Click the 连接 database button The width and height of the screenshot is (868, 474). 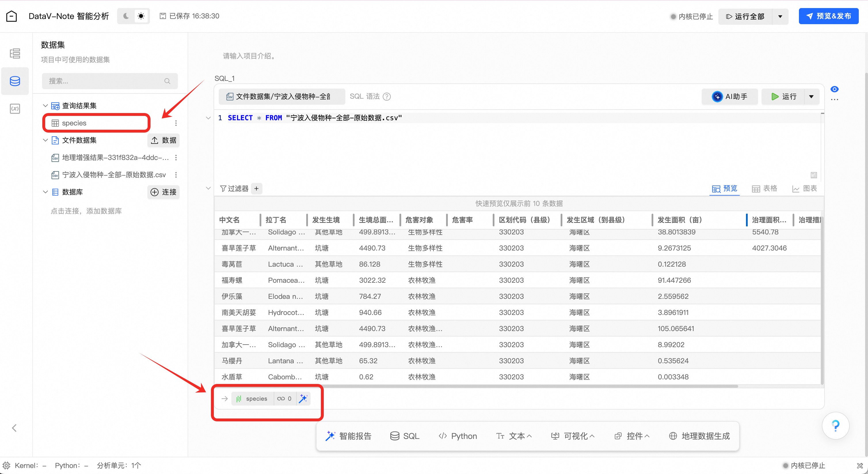(x=163, y=192)
